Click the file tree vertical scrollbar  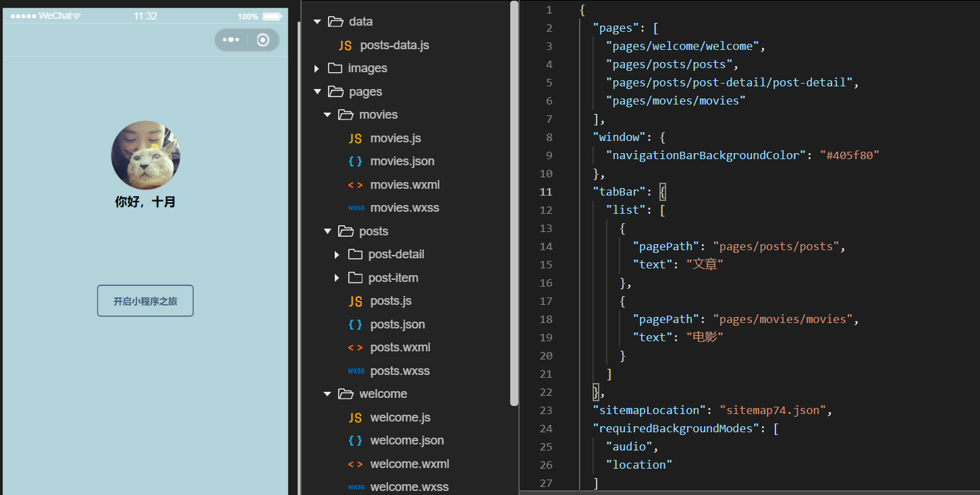coord(514,202)
